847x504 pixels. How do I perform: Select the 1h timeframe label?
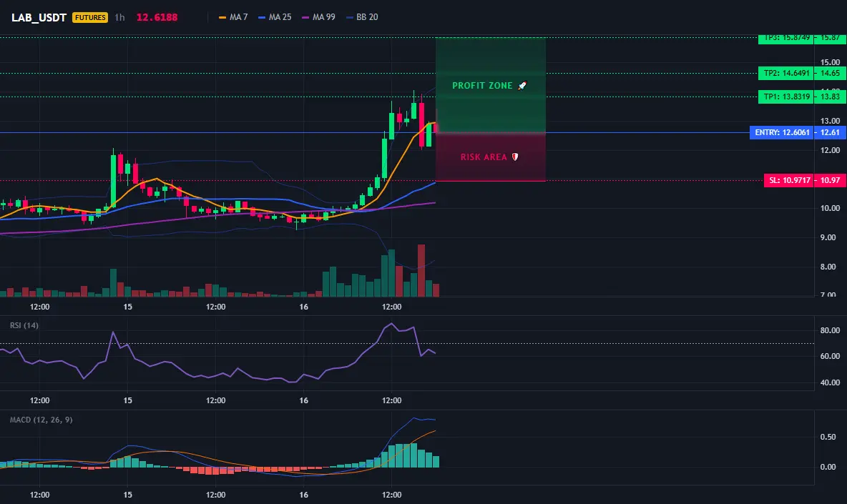pyautogui.click(x=120, y=17)
